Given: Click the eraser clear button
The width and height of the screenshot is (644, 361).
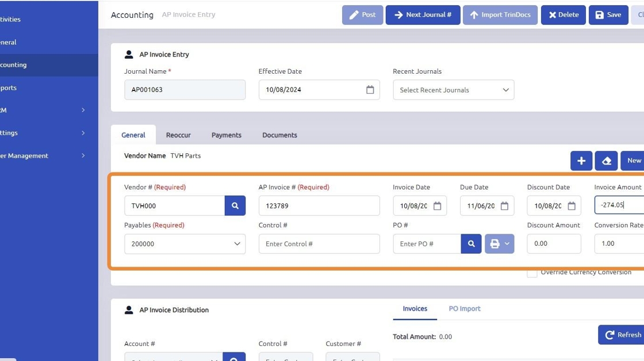Looking at the screenshot, I should 606,161.
